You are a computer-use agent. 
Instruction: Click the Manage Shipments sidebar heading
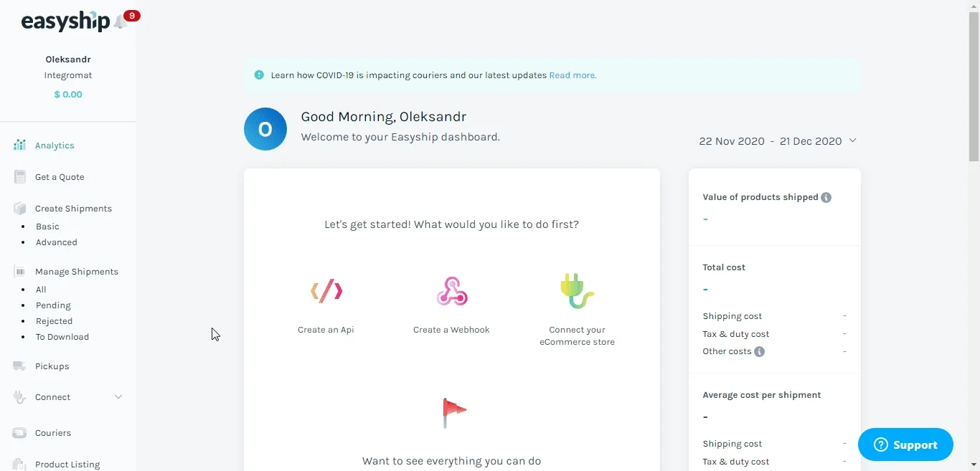click(77, 272)
